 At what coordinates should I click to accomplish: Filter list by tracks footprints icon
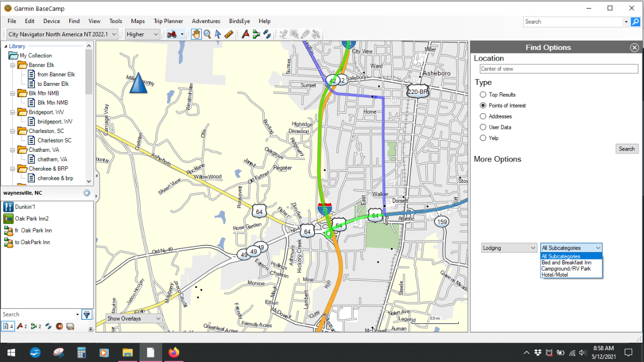pos(48,326)
